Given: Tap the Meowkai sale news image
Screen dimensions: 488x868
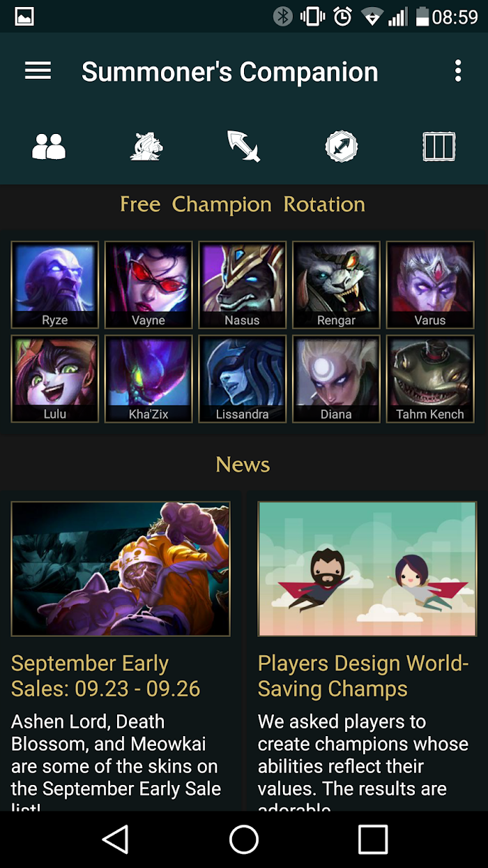Looking at the screenshot, I should coord(121,569).
